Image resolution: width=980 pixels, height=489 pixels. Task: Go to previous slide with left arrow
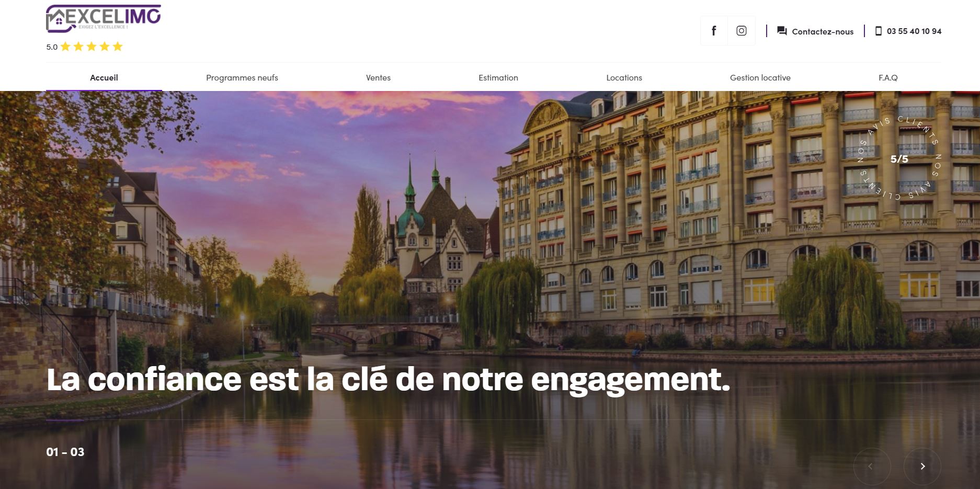[872, 466]
